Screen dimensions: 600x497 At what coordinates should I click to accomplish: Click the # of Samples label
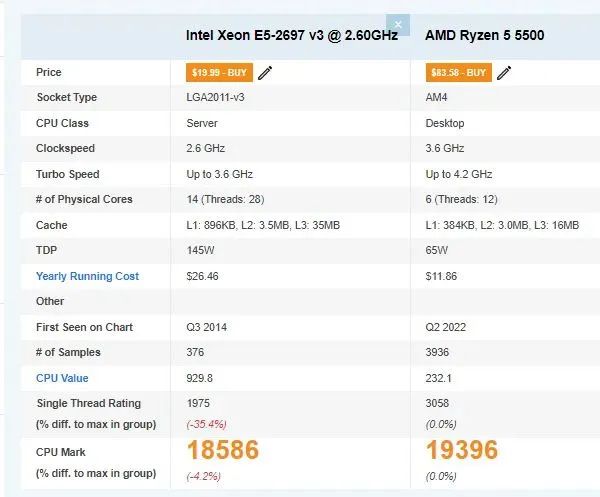point(68,352)
